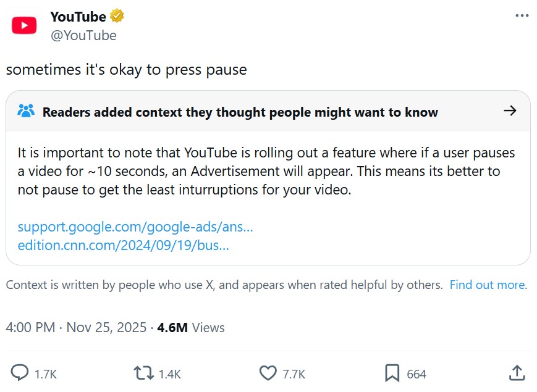Repost the tweet via the retweet icon
The image size is (537, 392).
coord(143,373)
